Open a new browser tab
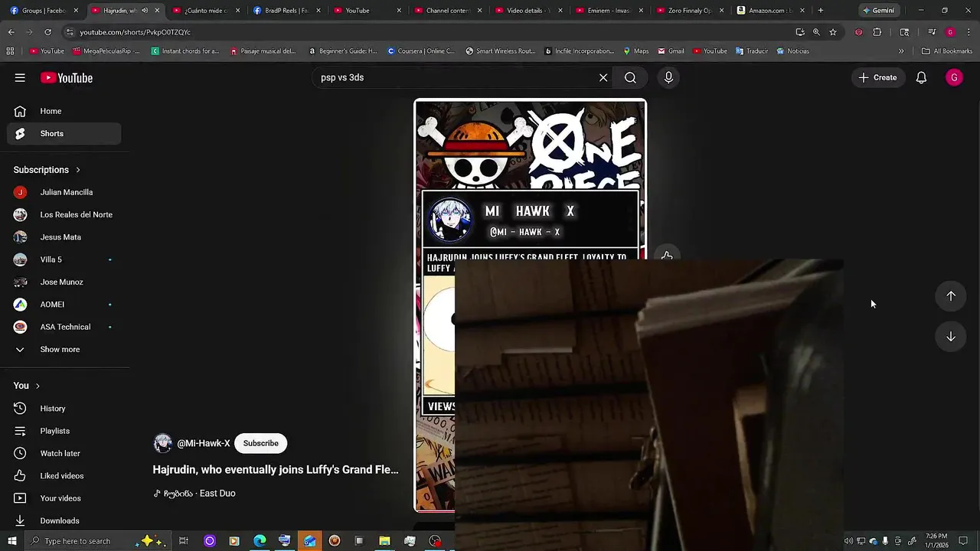This screenshot has width=980, height=551. click(x=821, y=11)
